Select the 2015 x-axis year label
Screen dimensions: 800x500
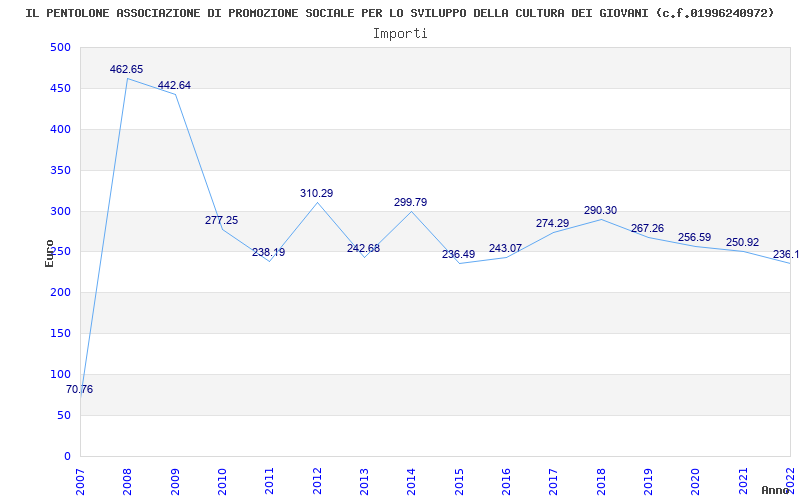pyautogui.click(x=459, y=481)
